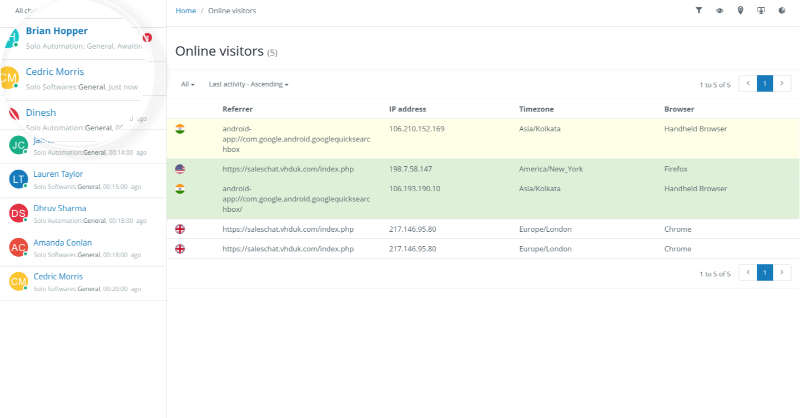Screen dimensions: 800x418
Task: Open Brian Hopper's chat
Action: point(57,31)
